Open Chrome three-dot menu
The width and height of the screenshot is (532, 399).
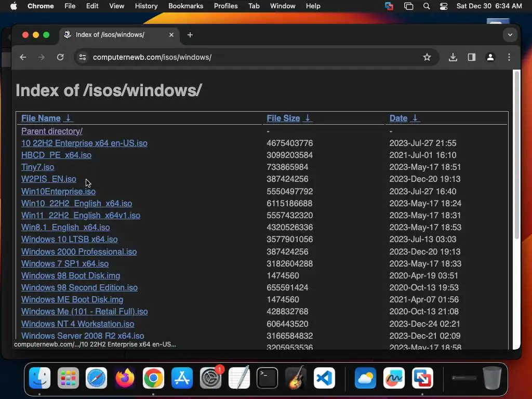coord(509,57)
